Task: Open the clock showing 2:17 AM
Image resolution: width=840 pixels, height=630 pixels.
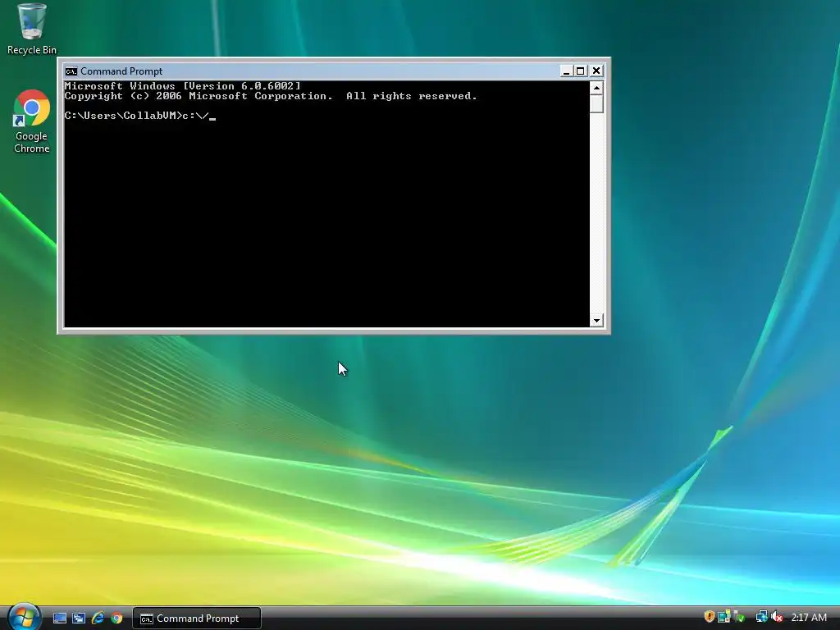Action: click(x=808, y=618)
